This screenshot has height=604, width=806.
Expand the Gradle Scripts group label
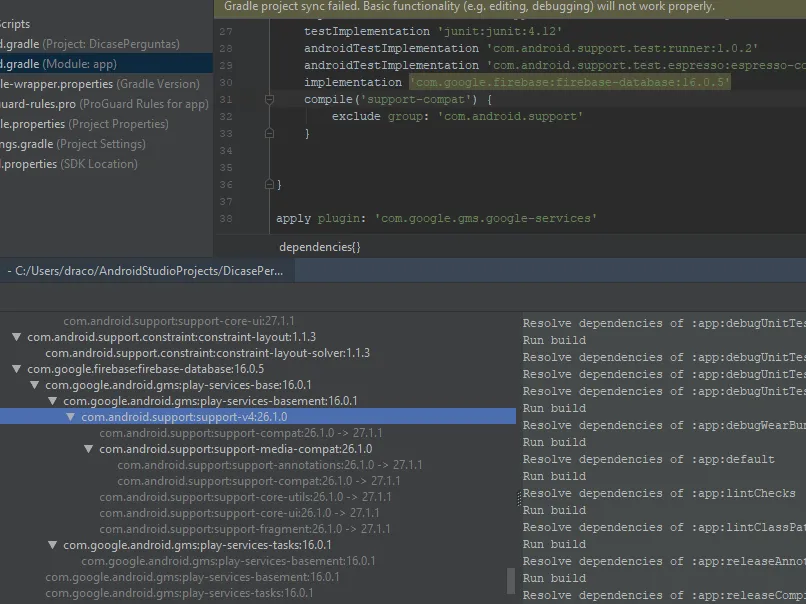tap(15, 24)
